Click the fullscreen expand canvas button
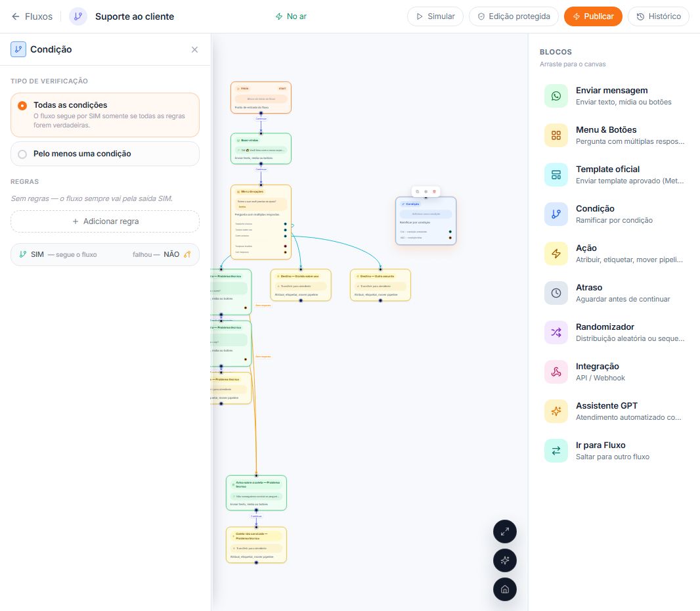Viewport: 700px width, 611px height. (x=505, y=532)
